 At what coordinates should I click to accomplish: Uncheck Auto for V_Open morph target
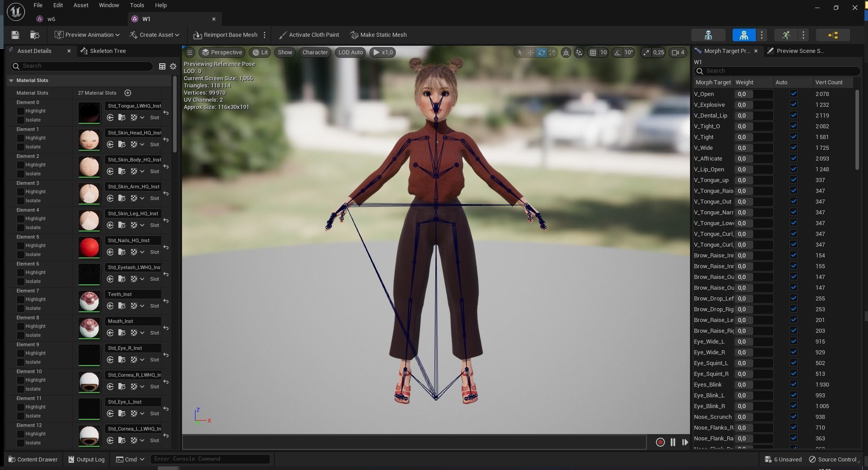tap(794, 94)
